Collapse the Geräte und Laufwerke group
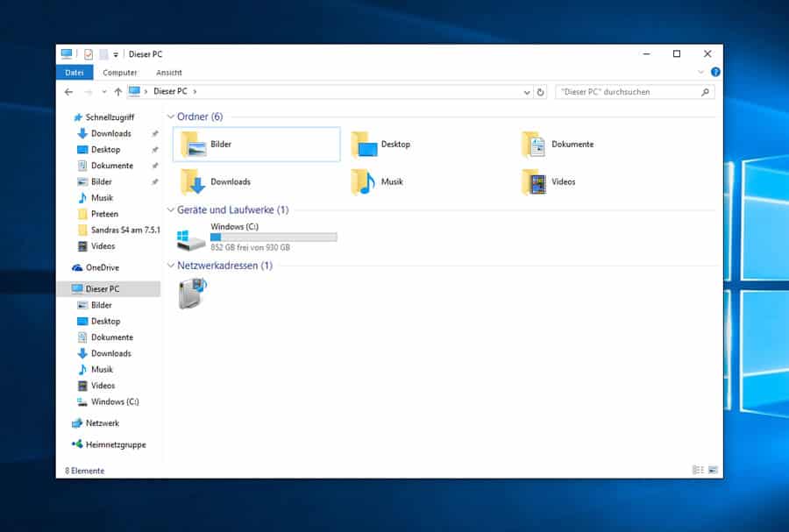This screenshot has height=532, width=789. tap(170, 210)
